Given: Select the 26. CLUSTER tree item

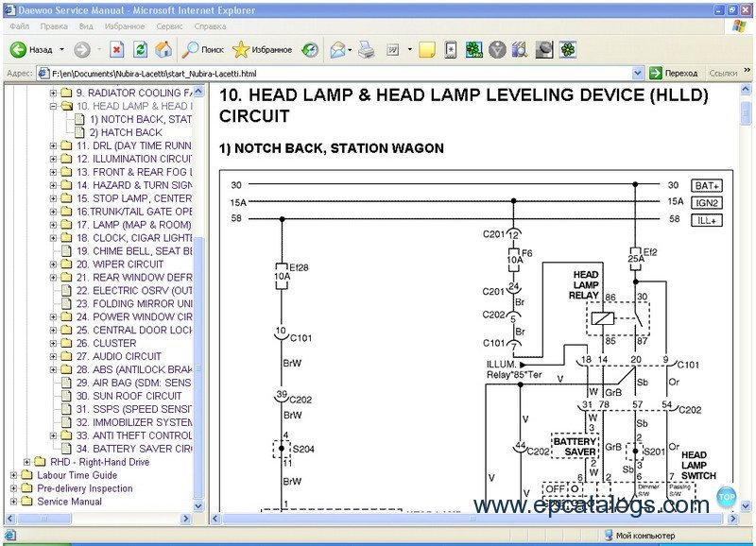Looking at the screenshot, I should [x=107, y=343].
